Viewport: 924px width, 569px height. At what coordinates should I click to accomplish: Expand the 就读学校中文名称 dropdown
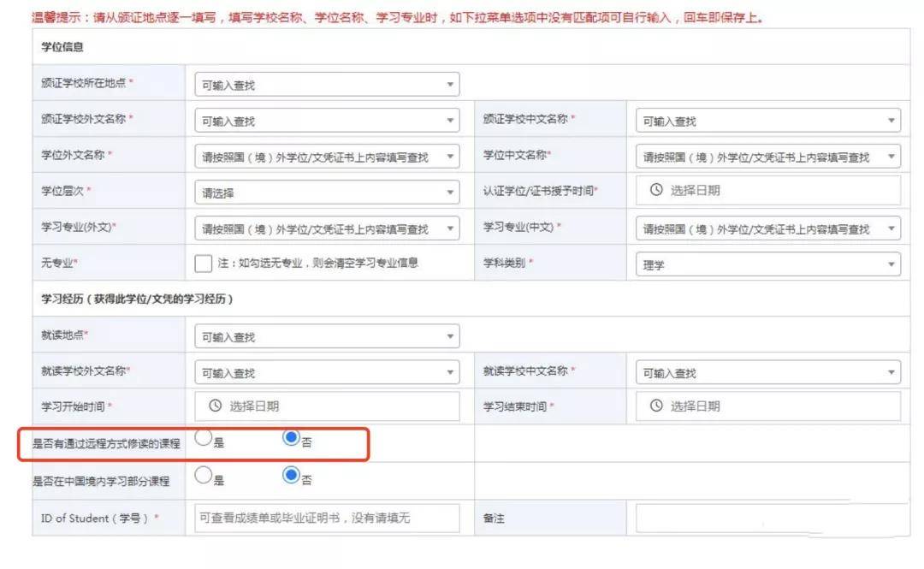point(767,373)
